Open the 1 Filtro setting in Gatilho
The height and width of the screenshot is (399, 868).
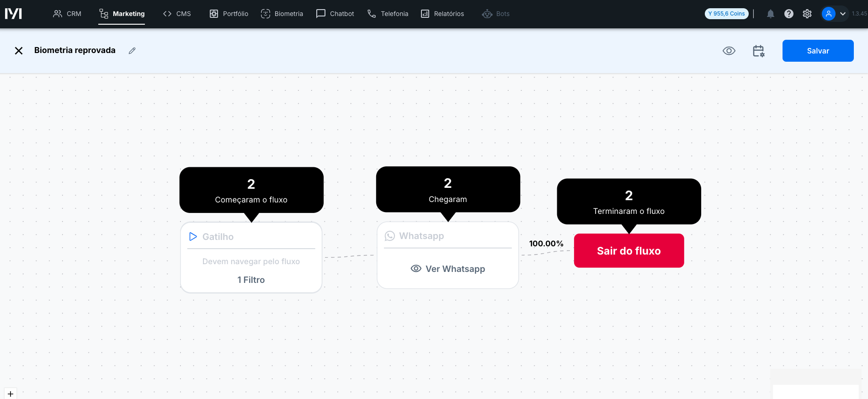click(x=251, y=280)
